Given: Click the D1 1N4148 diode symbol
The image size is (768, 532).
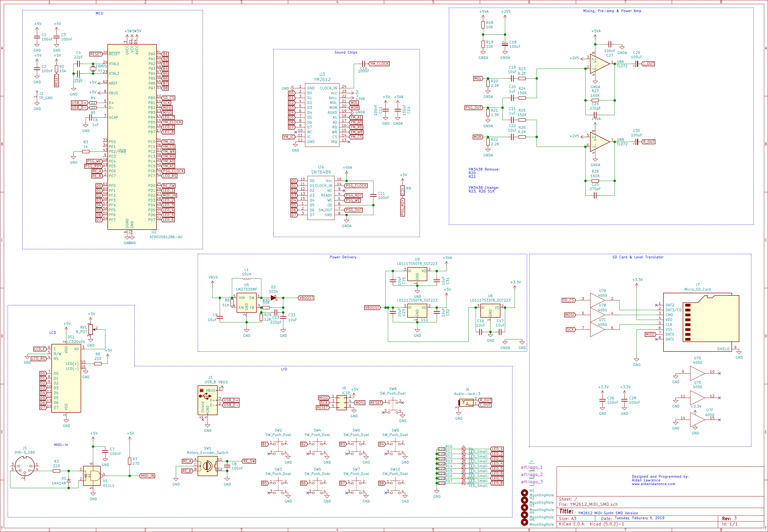Looking at the screenshot, I should point(69,480).
